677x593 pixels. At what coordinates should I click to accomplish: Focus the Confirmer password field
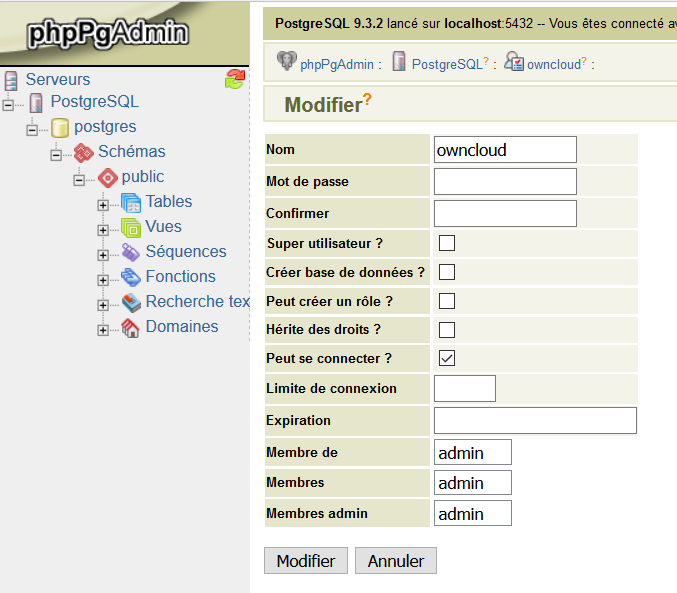point(505,213)
